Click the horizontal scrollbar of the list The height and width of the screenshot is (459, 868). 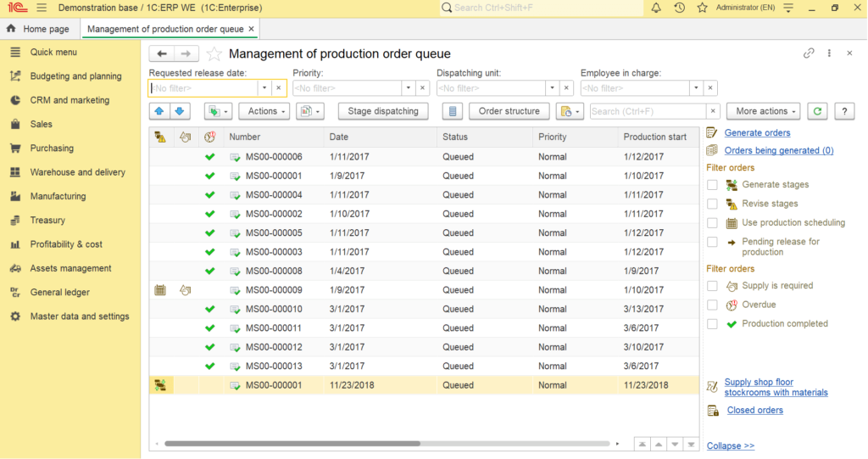(292, 444)
